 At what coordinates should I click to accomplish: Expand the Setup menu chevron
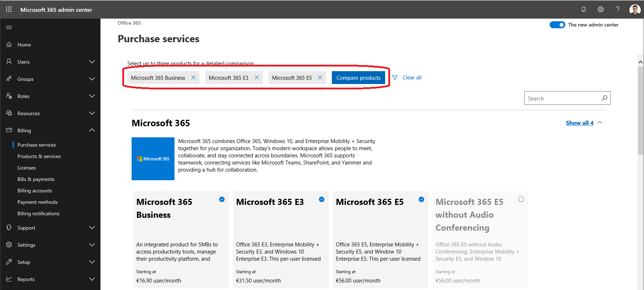click(92, 262)
